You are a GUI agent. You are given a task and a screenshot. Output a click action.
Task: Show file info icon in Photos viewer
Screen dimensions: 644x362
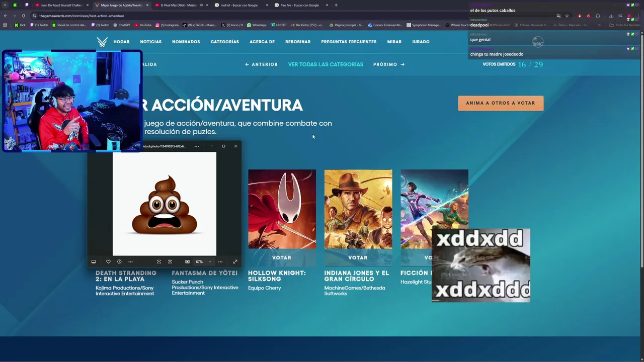click(119, 261)
